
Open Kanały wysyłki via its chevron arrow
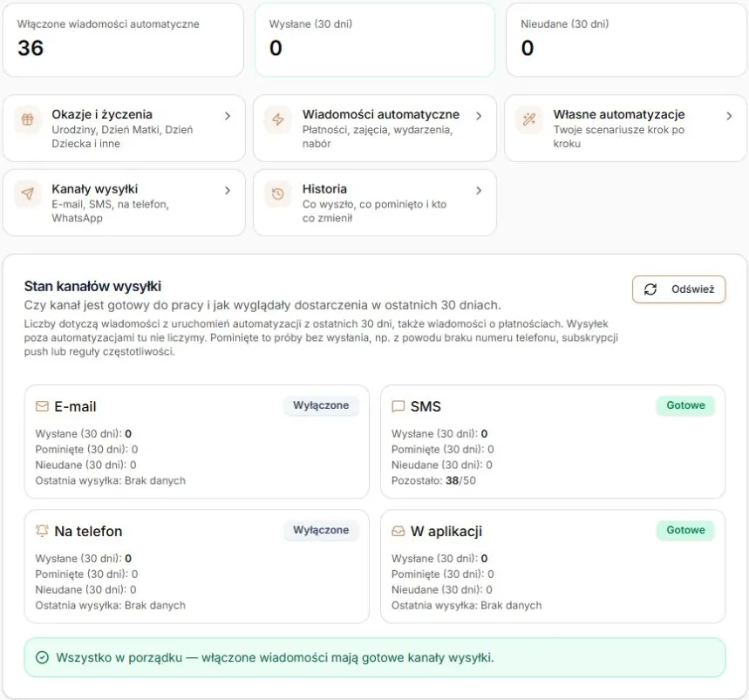pos(228,191)
